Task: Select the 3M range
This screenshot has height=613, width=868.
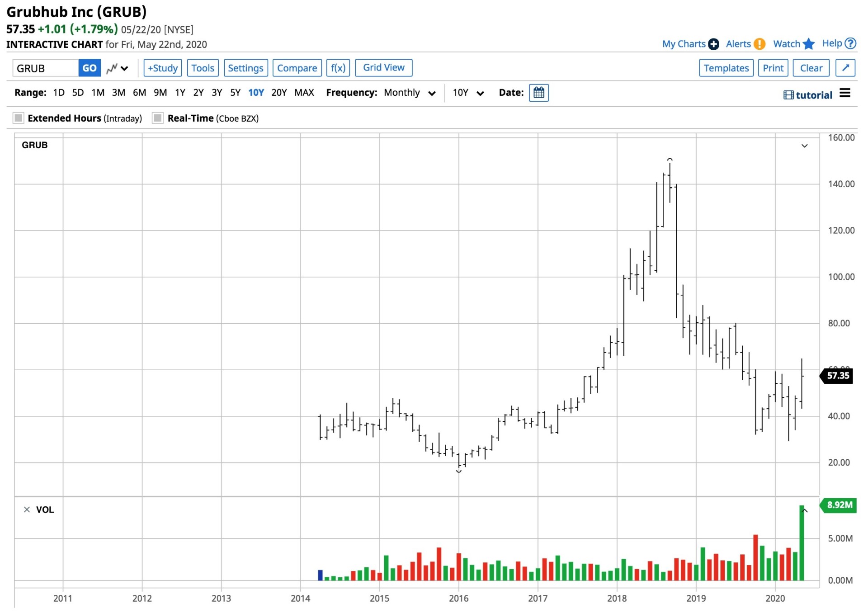Action: click(118, 93)
